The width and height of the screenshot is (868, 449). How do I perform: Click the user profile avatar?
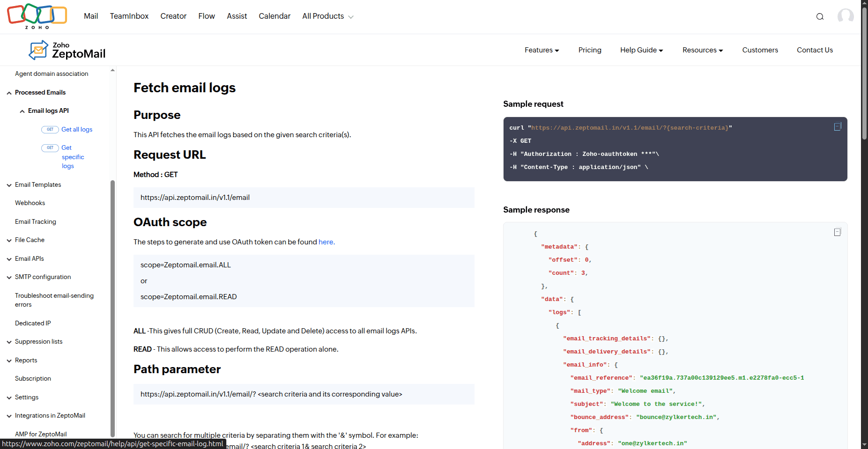click(x=845, y=16)
